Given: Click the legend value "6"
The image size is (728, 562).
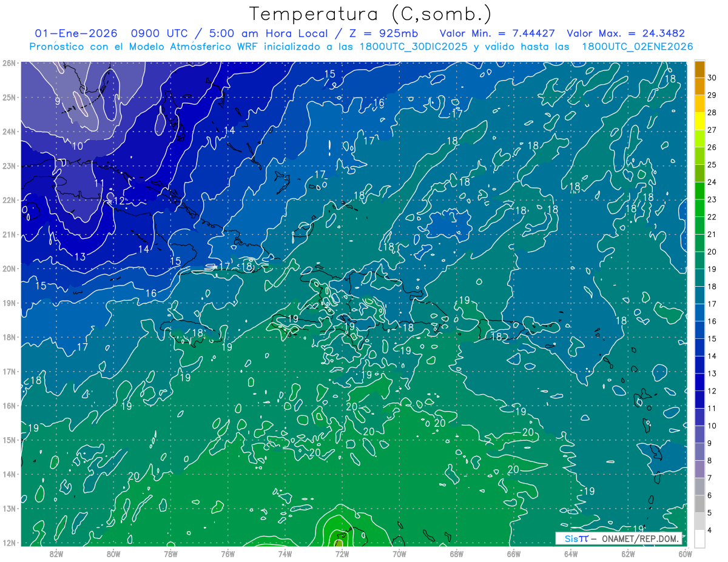Looking at the screenshot, I should (710, 495).
